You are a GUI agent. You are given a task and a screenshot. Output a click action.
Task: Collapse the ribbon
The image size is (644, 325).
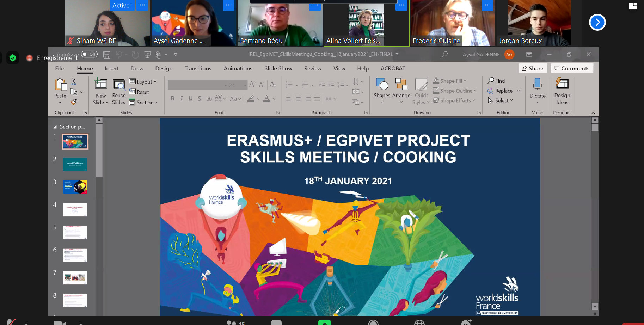point(593,113)
